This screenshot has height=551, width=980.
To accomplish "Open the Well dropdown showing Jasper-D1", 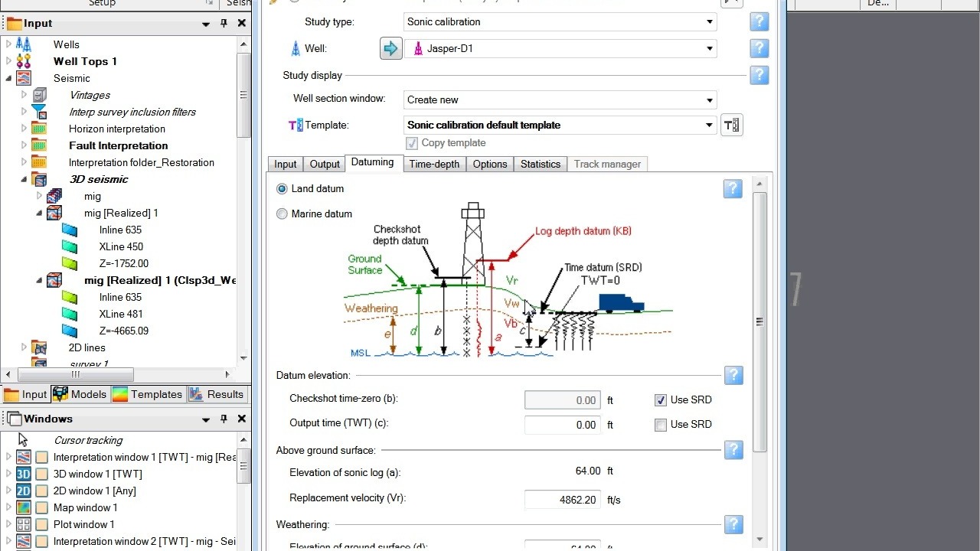I will [710, 49].
